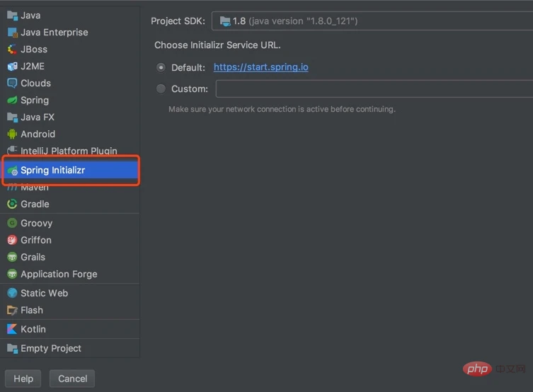Click the JBoss icon
The width and height of the screenshot is (533, 392).
click(x=12, y=50)
